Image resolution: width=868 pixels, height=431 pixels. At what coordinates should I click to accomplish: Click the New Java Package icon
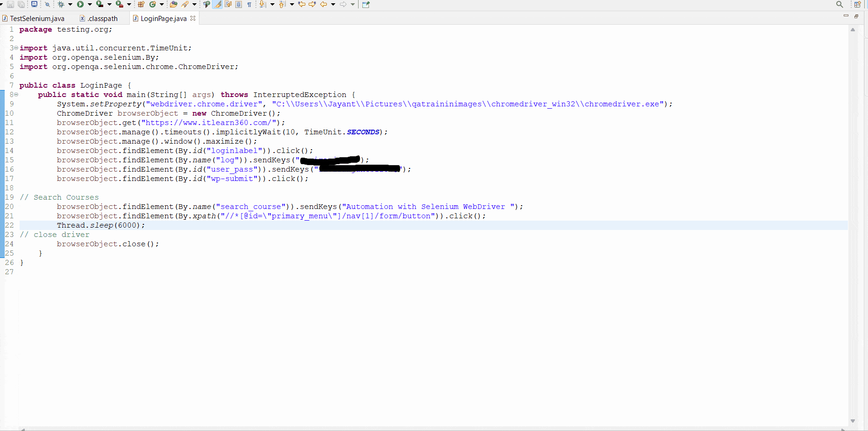point(141,4)
